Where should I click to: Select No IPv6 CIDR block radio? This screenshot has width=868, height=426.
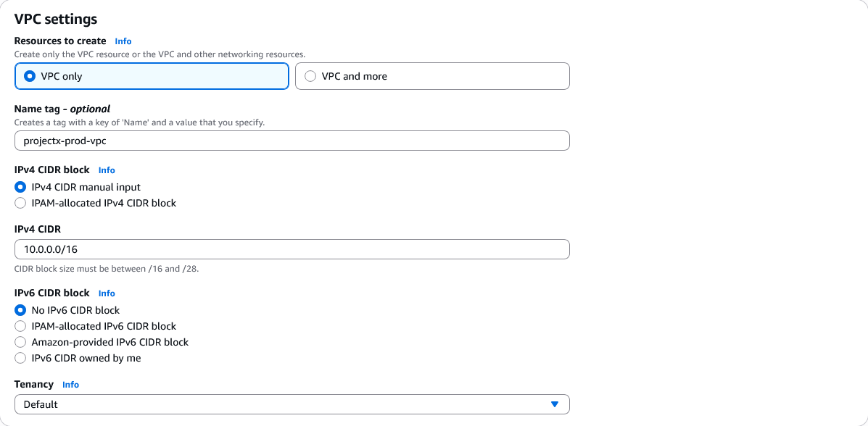tap(20, 310)
